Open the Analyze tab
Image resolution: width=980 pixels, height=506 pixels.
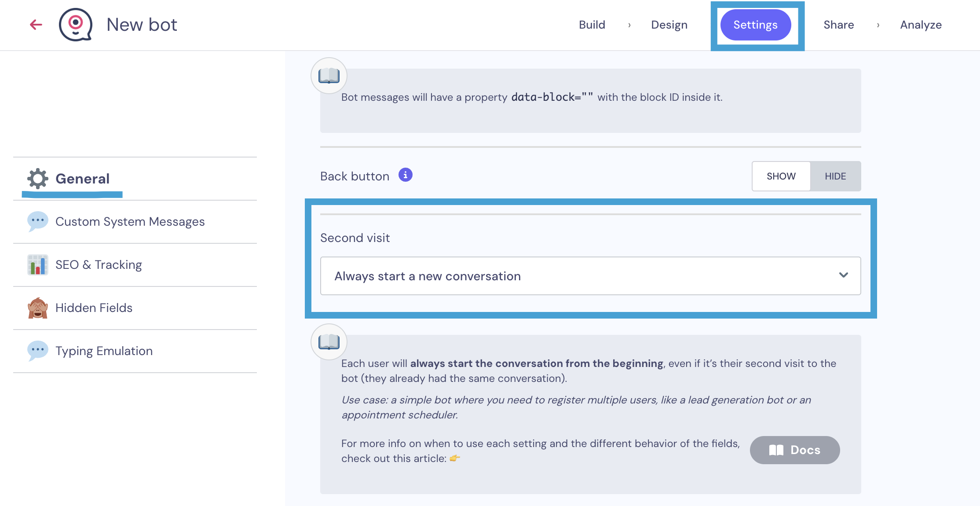pos(921,25)
